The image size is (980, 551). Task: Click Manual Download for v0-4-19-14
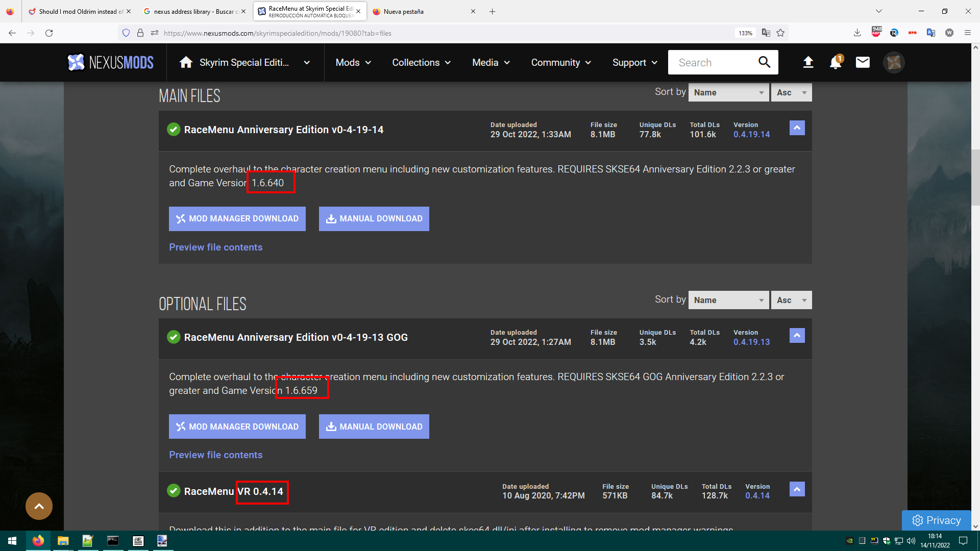374,219
